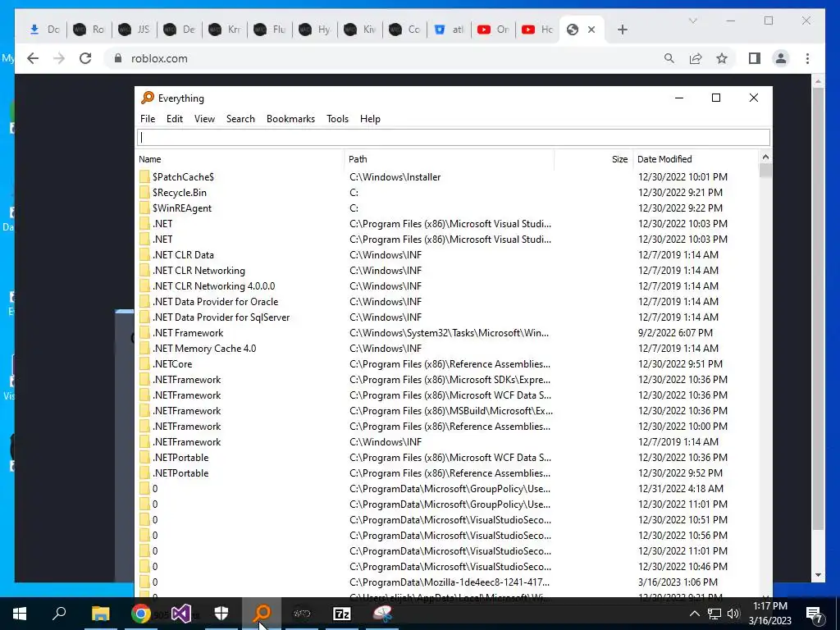
Task: Open the View menu in Everything
Action: tap(204, 119)
